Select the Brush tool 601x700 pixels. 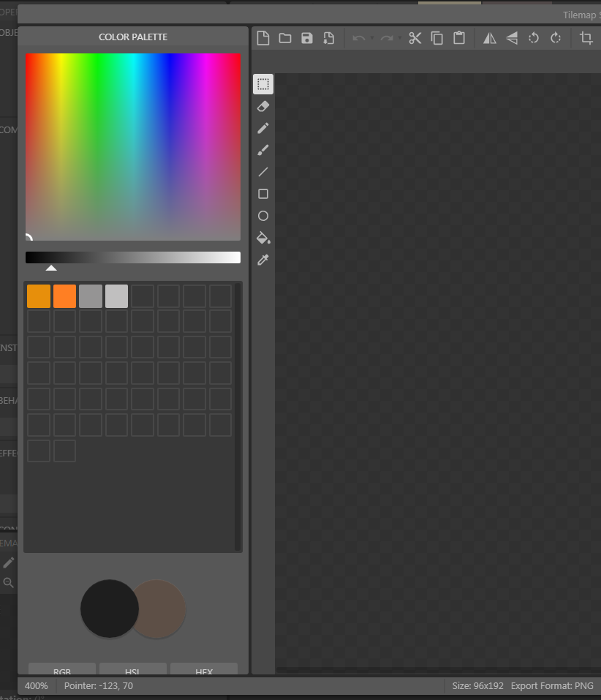[x=263, y=150]
